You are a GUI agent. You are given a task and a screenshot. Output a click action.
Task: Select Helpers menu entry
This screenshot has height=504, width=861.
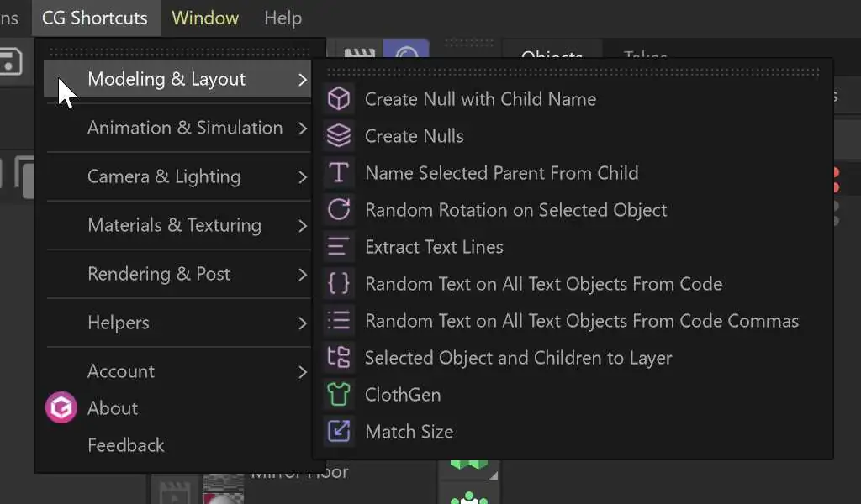[177, 323]
